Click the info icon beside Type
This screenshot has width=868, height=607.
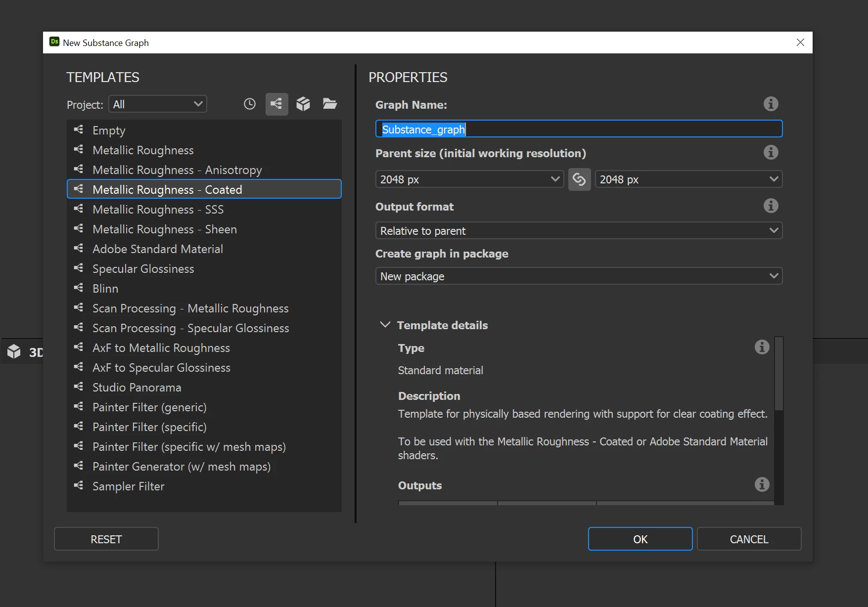pyautogui.click(x=762, y=347)
